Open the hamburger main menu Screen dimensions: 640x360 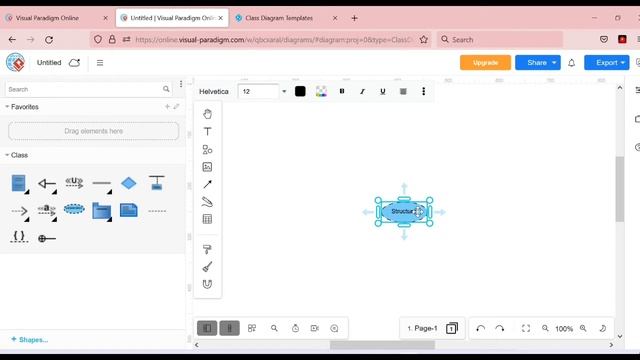(x=100, y=63)
